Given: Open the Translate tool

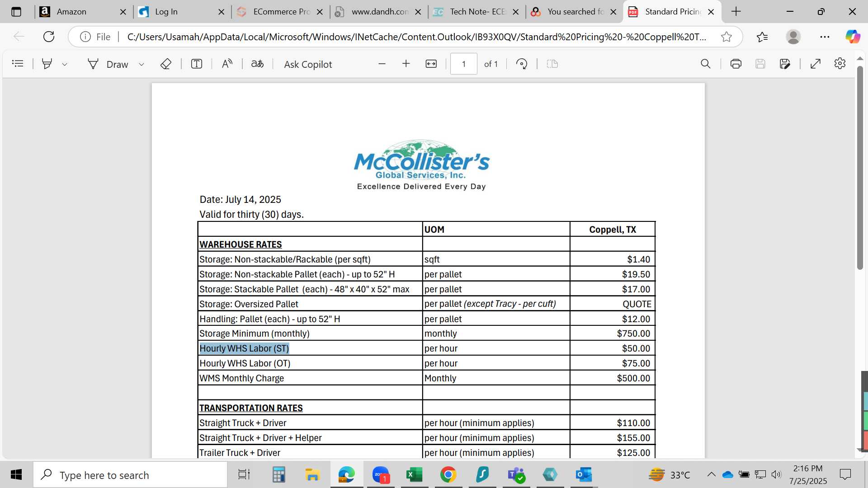Looking at the screenshot, I should [x=257, y=64].
